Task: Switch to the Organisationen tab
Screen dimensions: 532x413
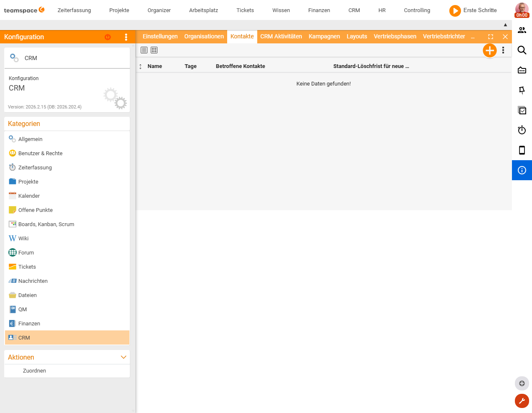Action: [204, 37]
